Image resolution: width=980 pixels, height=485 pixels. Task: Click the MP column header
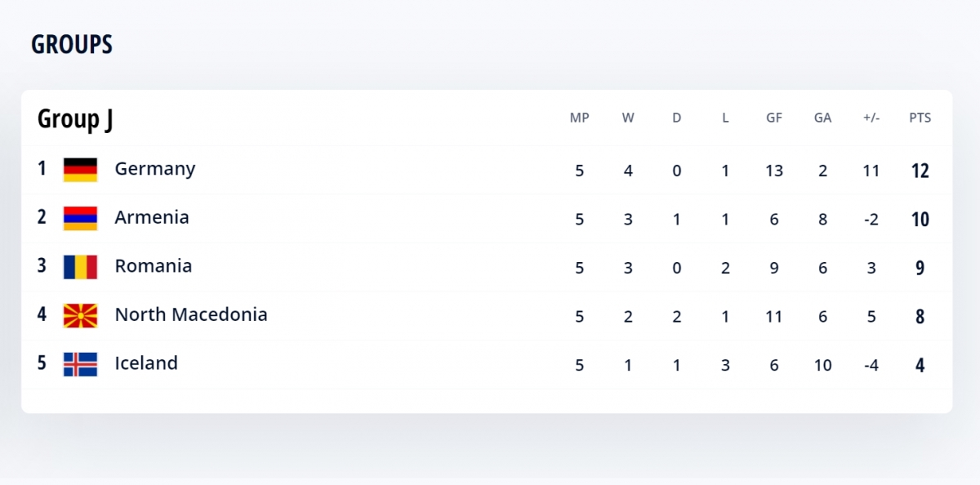click(x=579, y=118)
